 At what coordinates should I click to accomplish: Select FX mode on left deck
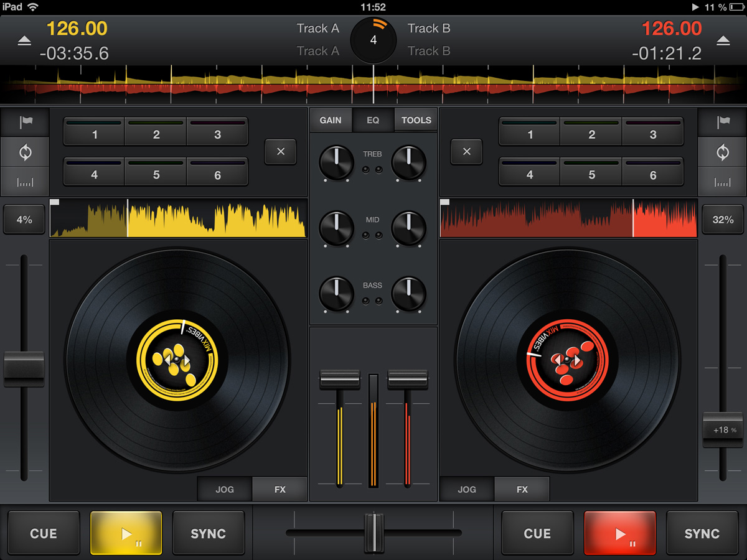tap(280, 489)
